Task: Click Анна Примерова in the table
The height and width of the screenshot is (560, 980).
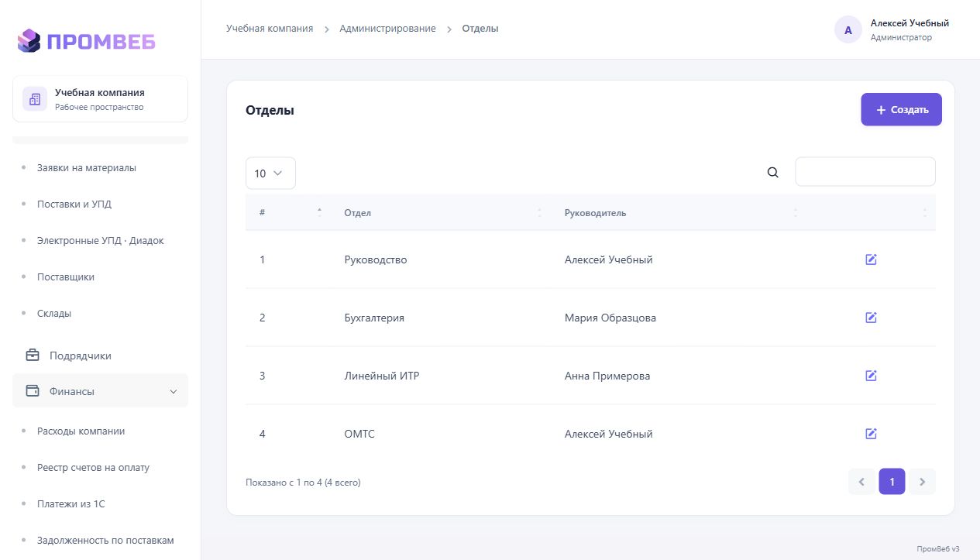Action: tap(607, 376)
